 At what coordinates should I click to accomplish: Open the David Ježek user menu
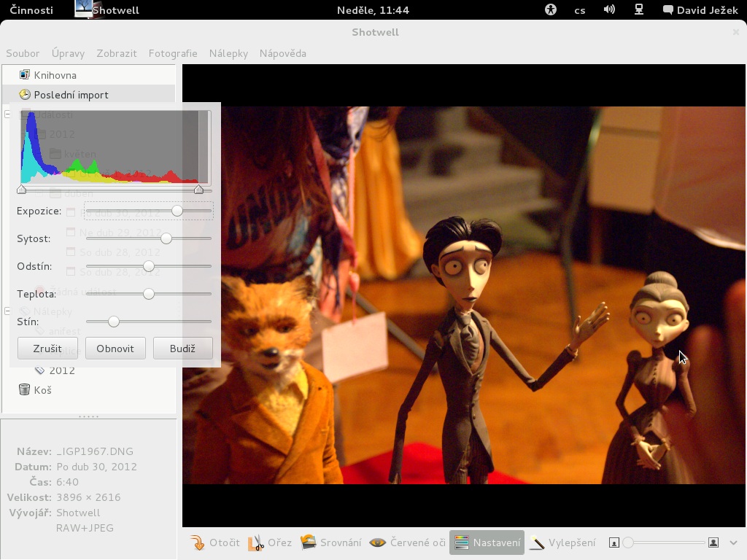point(701,10)
